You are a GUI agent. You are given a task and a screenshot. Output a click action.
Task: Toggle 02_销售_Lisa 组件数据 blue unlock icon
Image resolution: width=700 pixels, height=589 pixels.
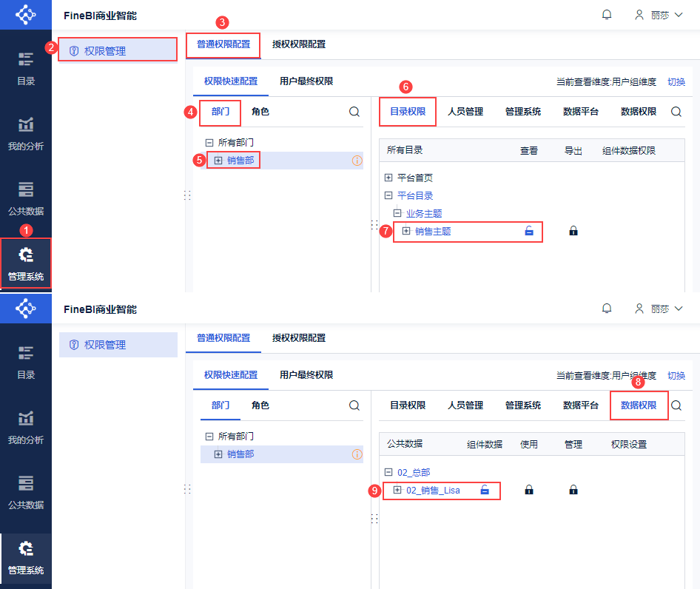tap(485, 490)
